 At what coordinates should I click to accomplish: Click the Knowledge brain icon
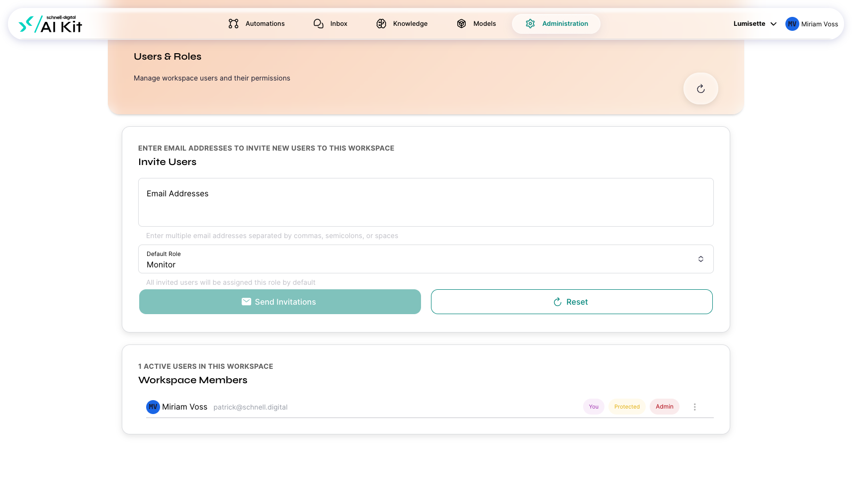[x=381, y=24]
